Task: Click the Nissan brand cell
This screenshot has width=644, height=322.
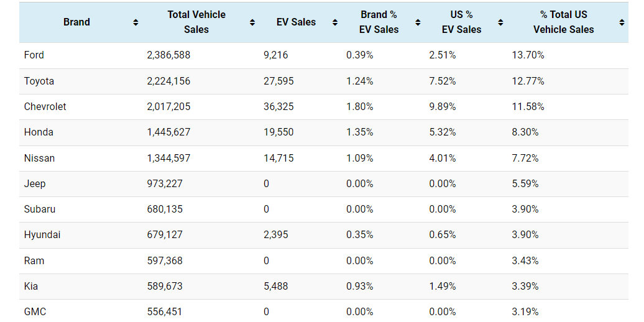Action: tap(39, 159)
